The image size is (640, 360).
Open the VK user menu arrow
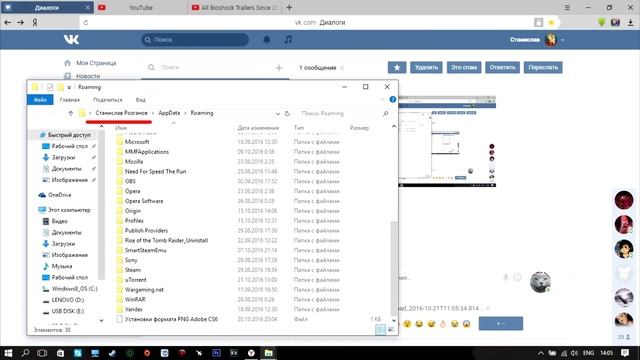click(563, 40)
